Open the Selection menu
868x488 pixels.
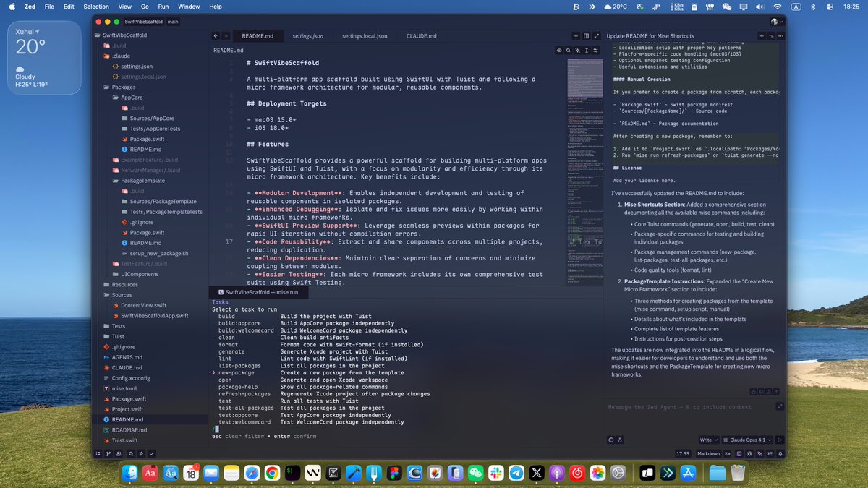(x=96, y=6)
